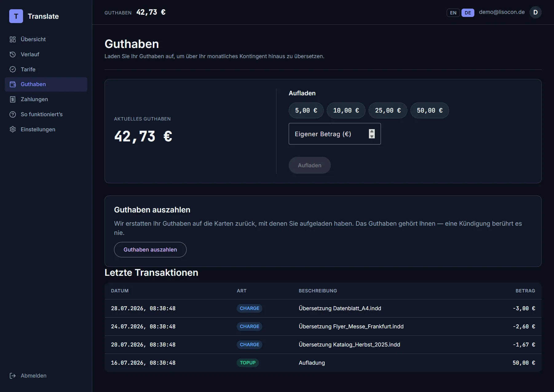Click the Betrag column header
This screenshot has height=392, width=554.
tap(525, 291)
